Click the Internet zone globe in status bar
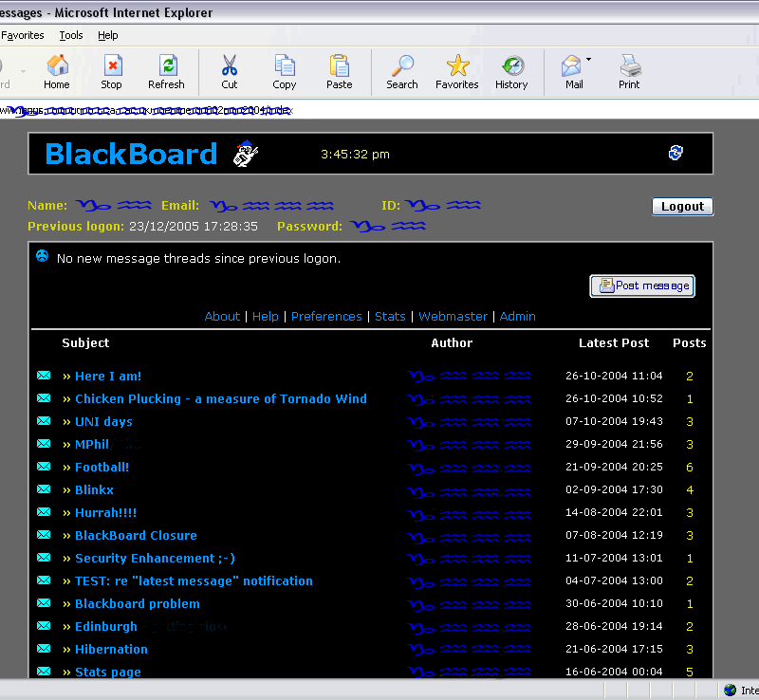The image size is (759, 700). click(730, 690)
